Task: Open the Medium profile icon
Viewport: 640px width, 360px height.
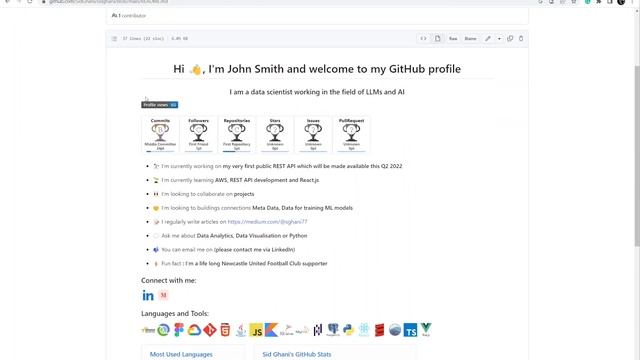Action: coord(163,295)
